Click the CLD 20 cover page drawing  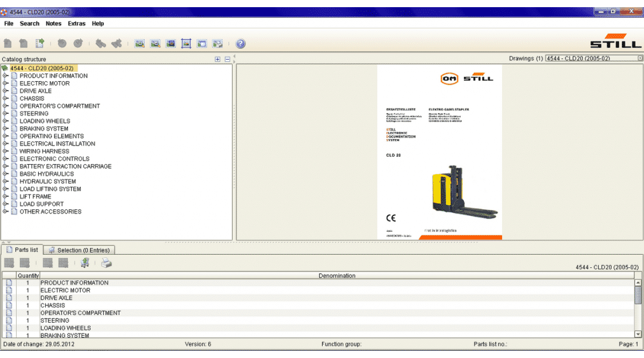[x=439, y=152]
